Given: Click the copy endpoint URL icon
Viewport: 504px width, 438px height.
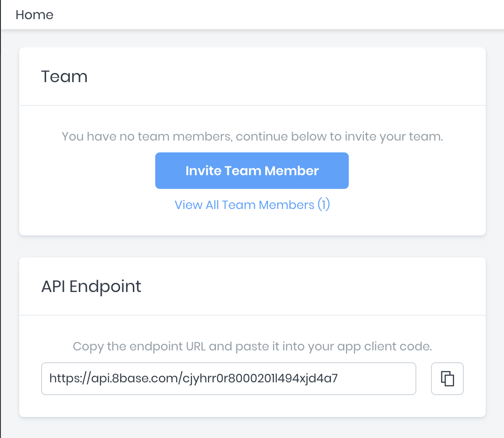Looking at the screenshot, I should (x=447, y=379).
